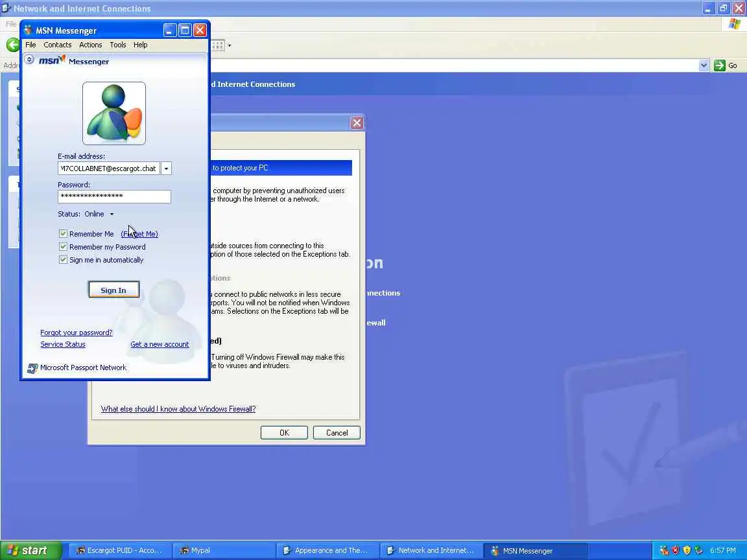Image resolution: width=747 pixels, height=560 pixels.
Task: Click Cancel in the Windows Firewall dialog
Action: (x=337, y=433)
